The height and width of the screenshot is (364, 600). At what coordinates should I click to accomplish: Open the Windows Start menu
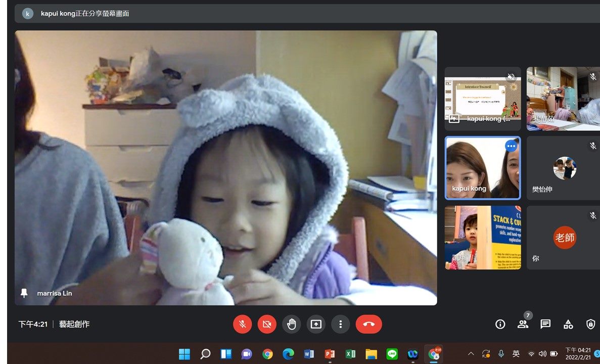coord(184,354)
